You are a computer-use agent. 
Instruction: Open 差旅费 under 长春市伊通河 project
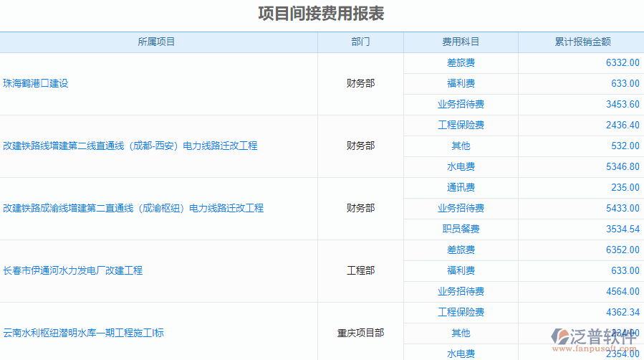tap(461, 250)
